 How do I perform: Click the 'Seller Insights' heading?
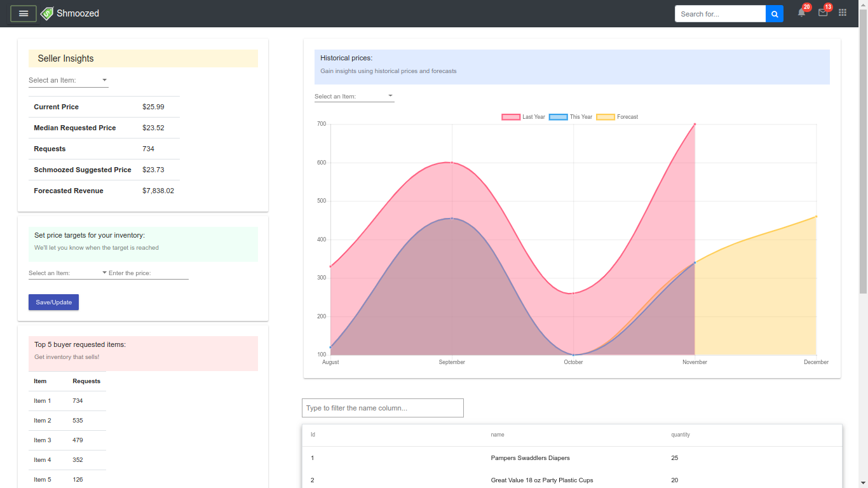[x=65, y=58]
